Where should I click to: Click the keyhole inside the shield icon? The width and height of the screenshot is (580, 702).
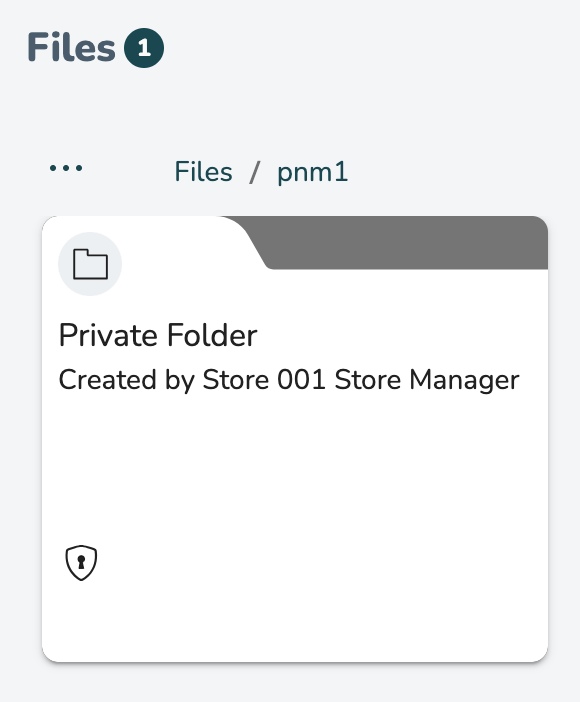(81, 562)
